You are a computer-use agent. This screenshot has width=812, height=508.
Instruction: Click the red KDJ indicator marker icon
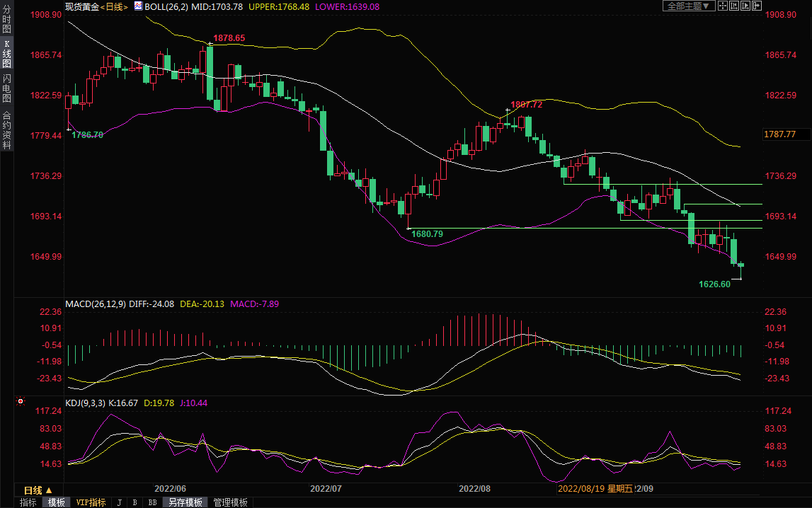[21, 402]
